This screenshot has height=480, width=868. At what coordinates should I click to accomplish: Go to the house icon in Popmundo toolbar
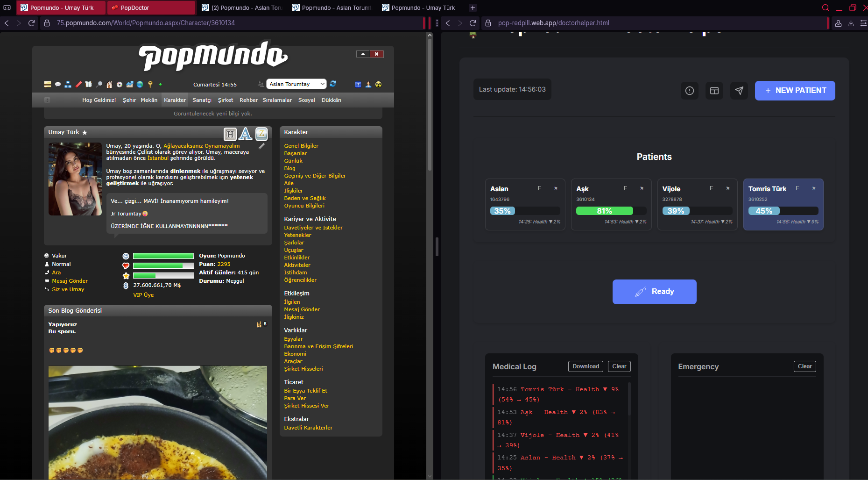(109, 85)
